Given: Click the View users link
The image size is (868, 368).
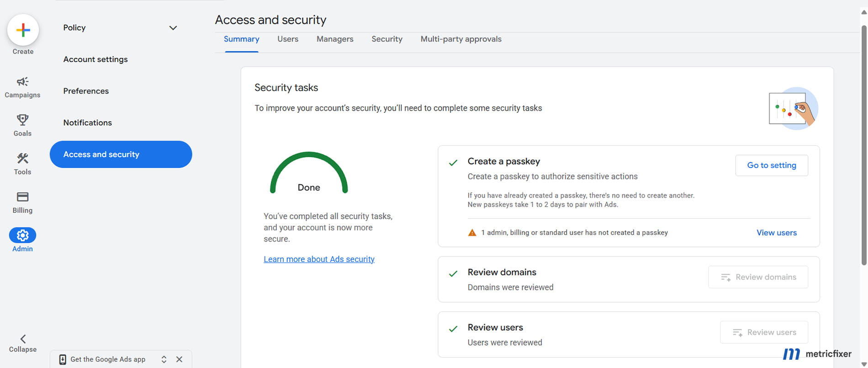Looking at the screenshot, I should [x=777, y=233].
